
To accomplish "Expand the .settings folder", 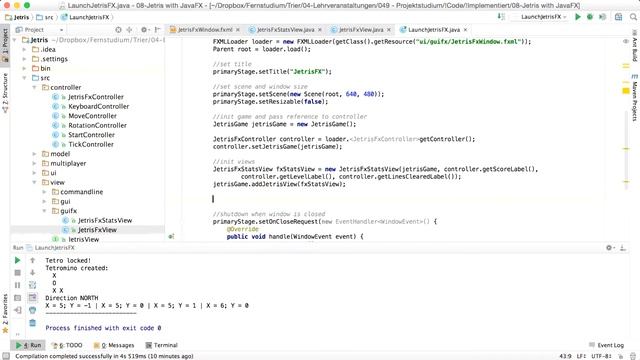I will [x=25, y=59].
